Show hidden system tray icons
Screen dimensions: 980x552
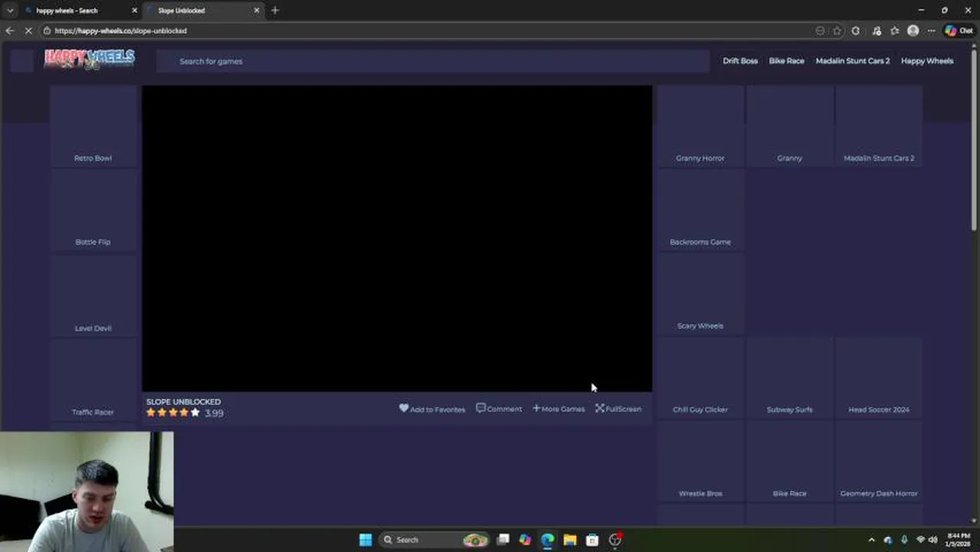point(871,540)
